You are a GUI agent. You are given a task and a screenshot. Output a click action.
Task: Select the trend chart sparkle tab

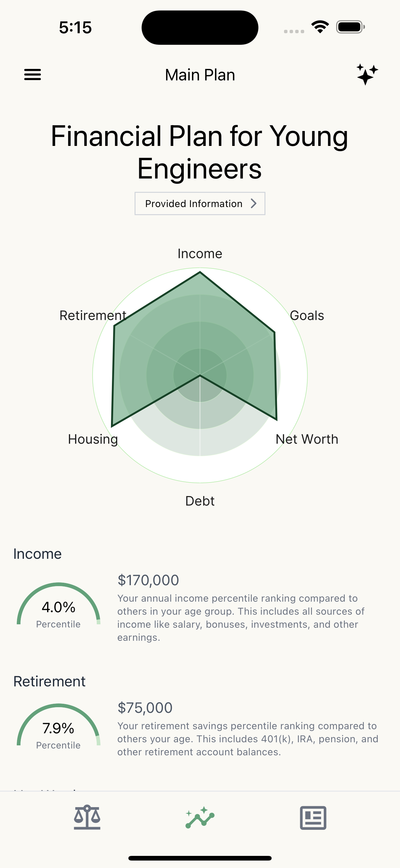pyautogui.click(x=200, y=817)
